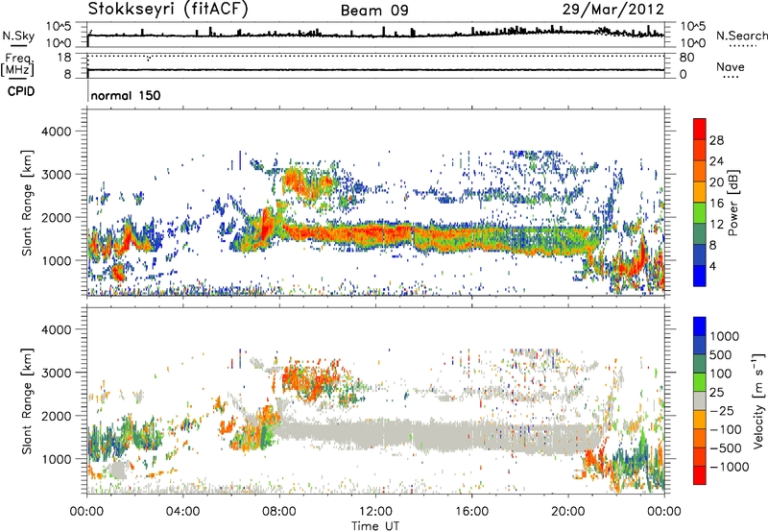Click the velocity panel's Slant Range [km] label

click(x=27, y=401)
